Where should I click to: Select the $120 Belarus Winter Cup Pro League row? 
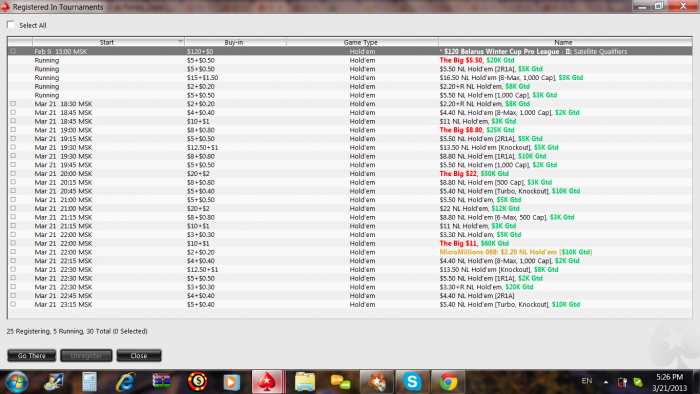(350, 51)
